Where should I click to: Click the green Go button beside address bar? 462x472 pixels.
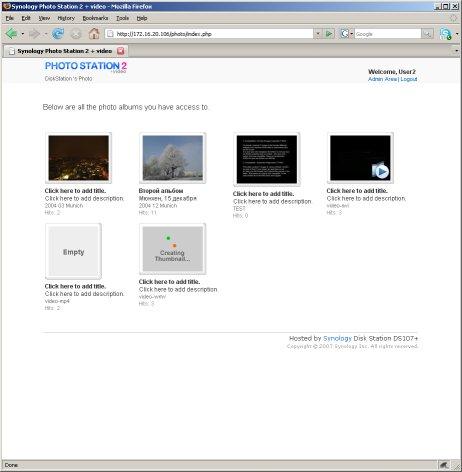(329, 34)
